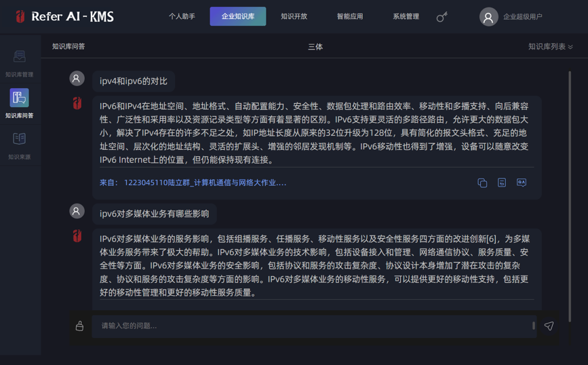The width and height of the screenshot is (588, 365).
Task: Copy the first answer with the copy icon
Action: [482, 182]
